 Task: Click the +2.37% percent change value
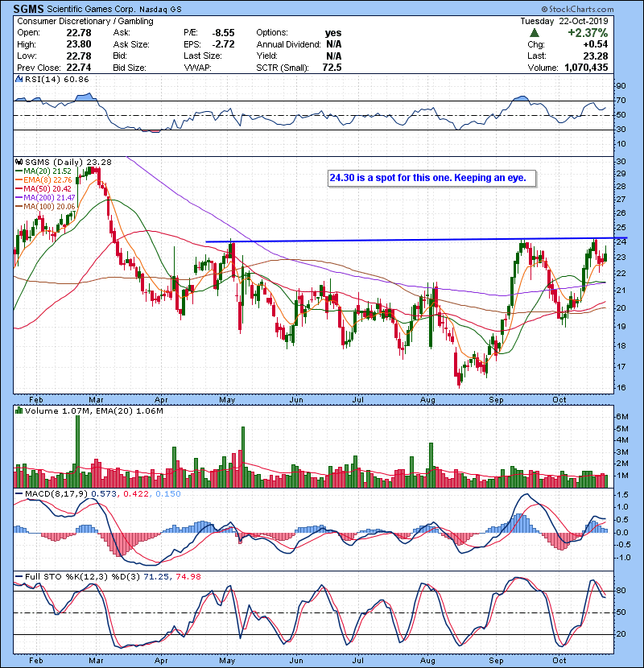tap(588, 33)
